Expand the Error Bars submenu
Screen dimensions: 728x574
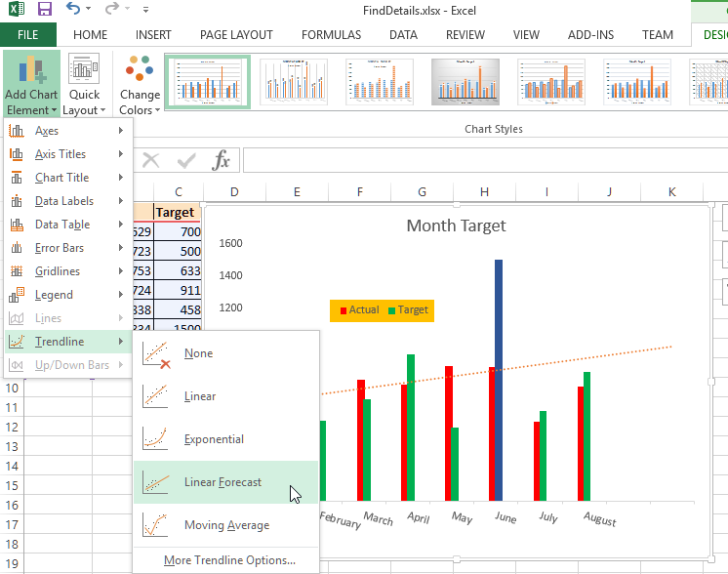pos(67,248)
